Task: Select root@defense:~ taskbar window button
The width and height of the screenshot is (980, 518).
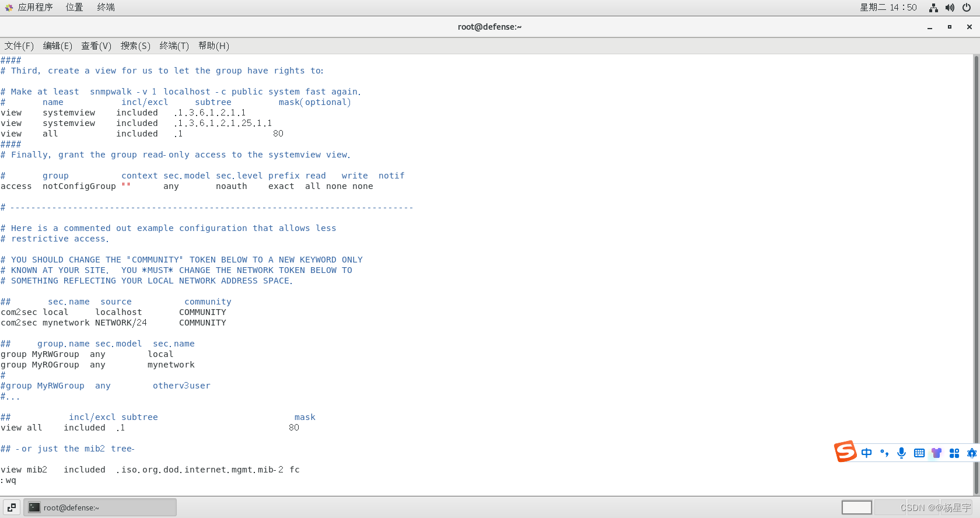Action: click(100, 508)
